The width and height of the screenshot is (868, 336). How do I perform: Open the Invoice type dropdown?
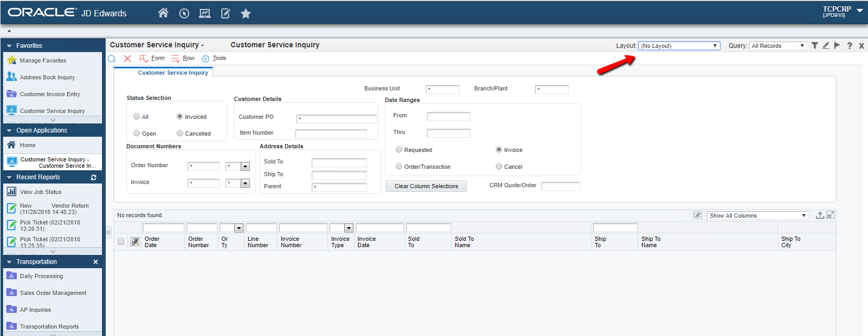click(245, 184)
